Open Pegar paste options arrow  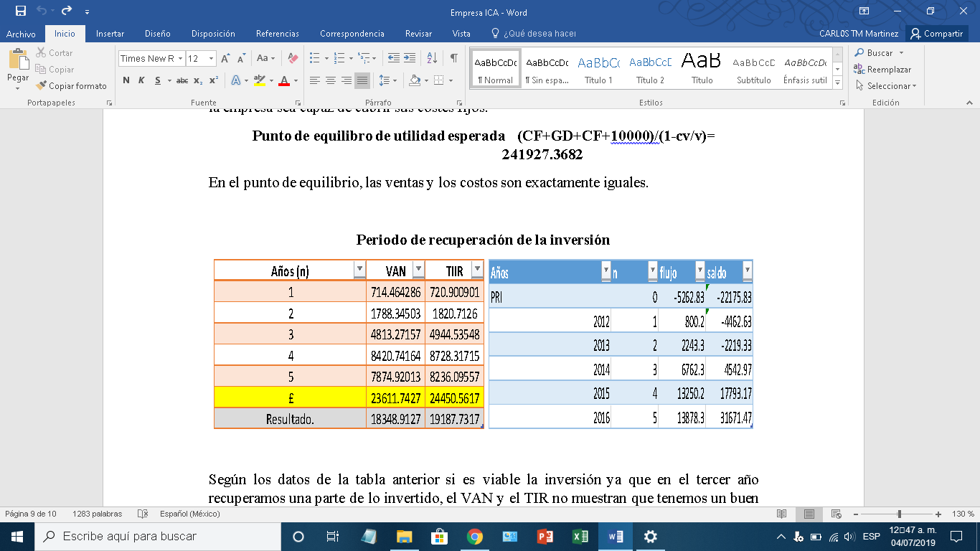pos(18,88)
